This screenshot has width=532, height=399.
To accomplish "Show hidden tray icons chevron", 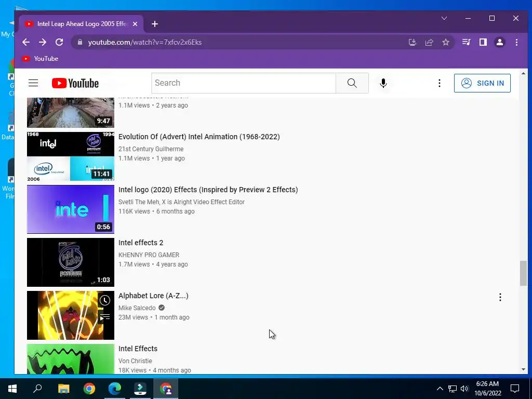I will pos(440,389).
